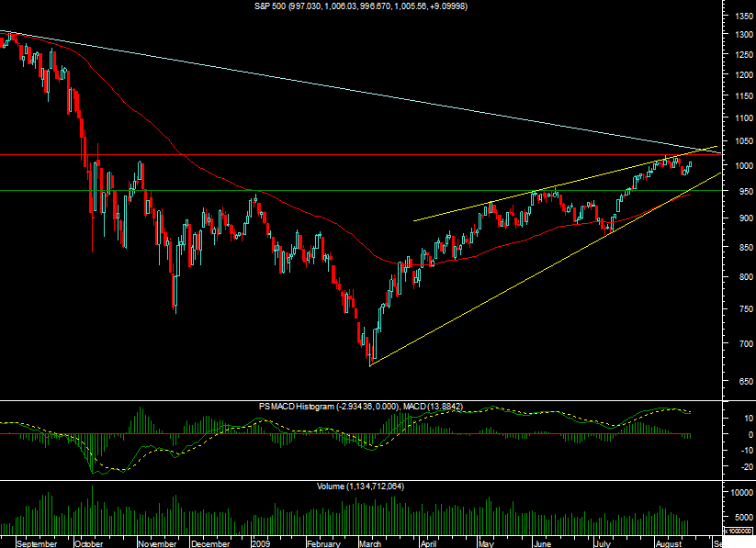Select the 1150 price axis label
Viewport: 756px width, 548px height.
coord(743,95)
